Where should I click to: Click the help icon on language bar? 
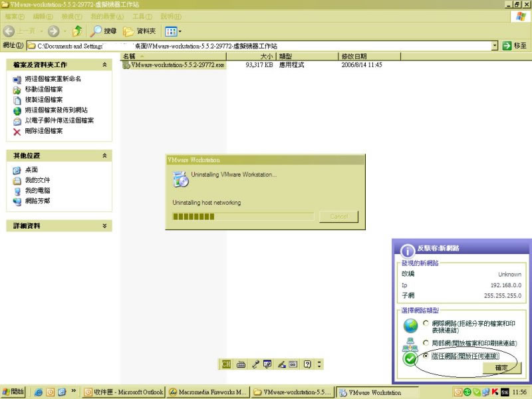[307, 364]
